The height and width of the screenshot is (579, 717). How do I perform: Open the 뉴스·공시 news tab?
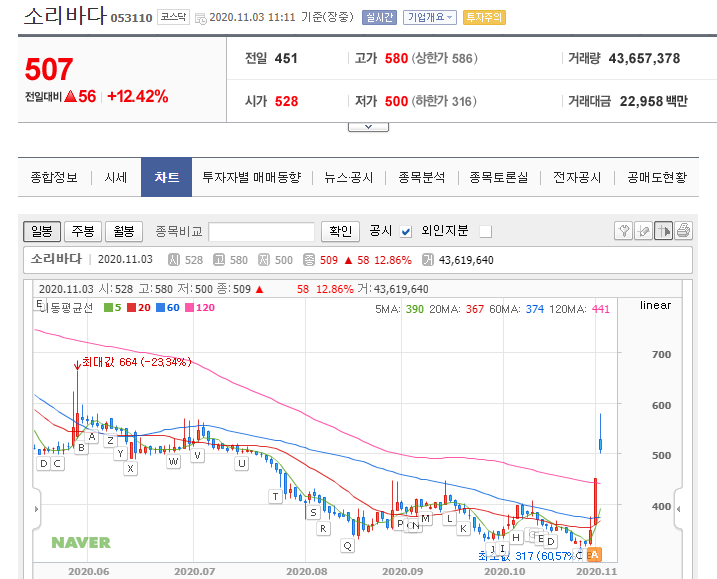[x=349, y=177]
